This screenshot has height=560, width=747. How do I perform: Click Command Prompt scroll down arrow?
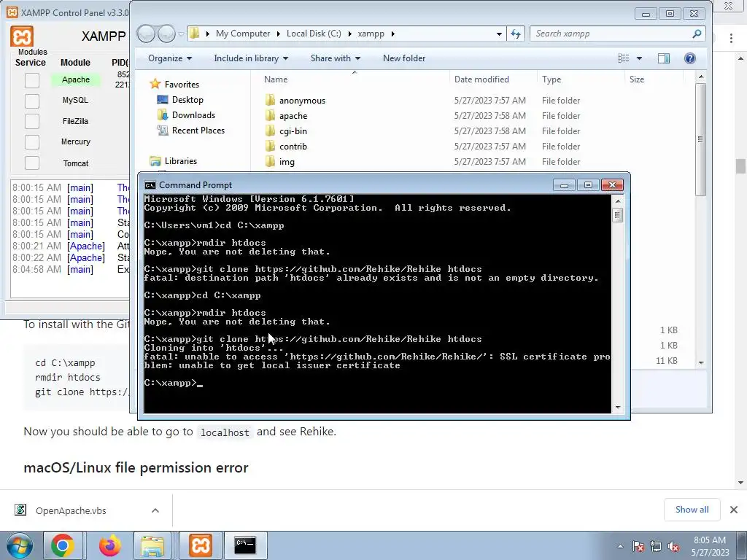[x=617, y=408]
